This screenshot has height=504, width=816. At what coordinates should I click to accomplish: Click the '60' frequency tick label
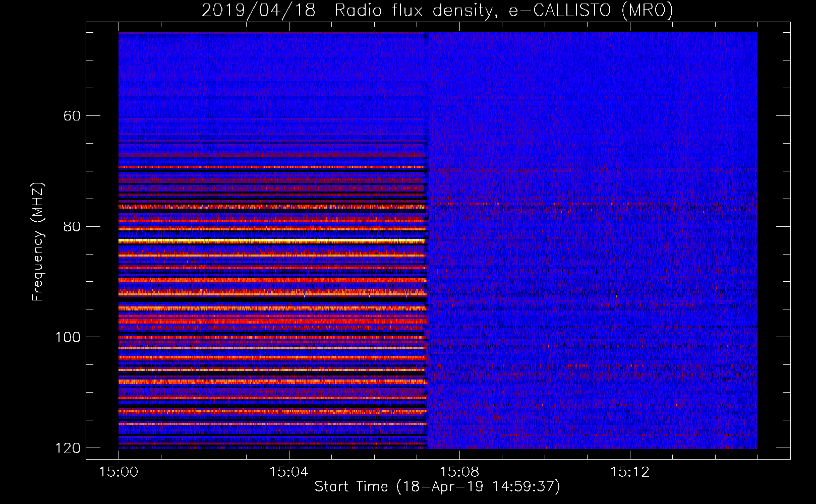pos(72,116)
